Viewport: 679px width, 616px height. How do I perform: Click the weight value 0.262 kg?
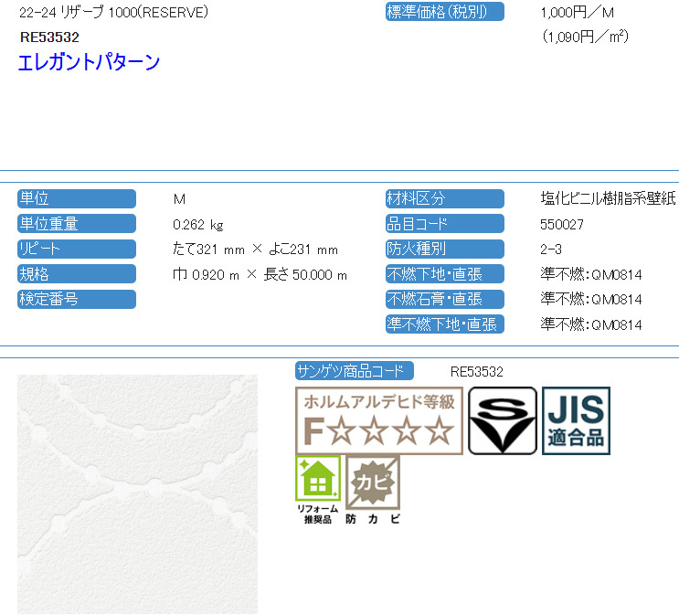coord(198,225)
